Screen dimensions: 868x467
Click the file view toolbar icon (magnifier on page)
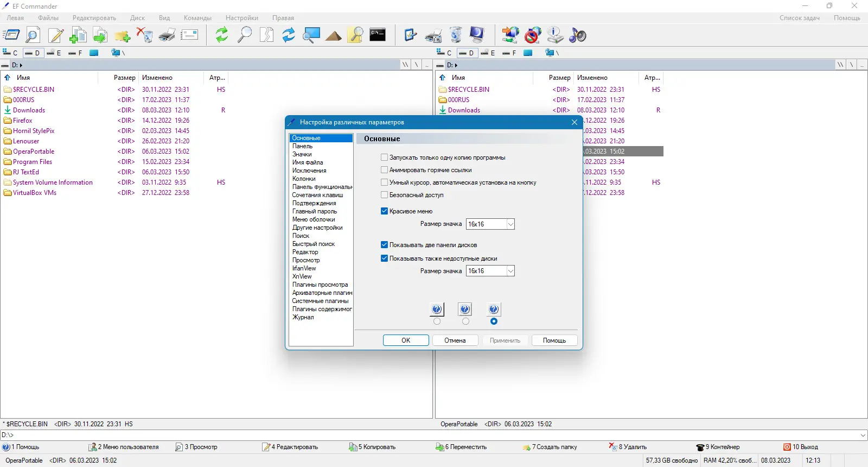[x=33, y=35]
